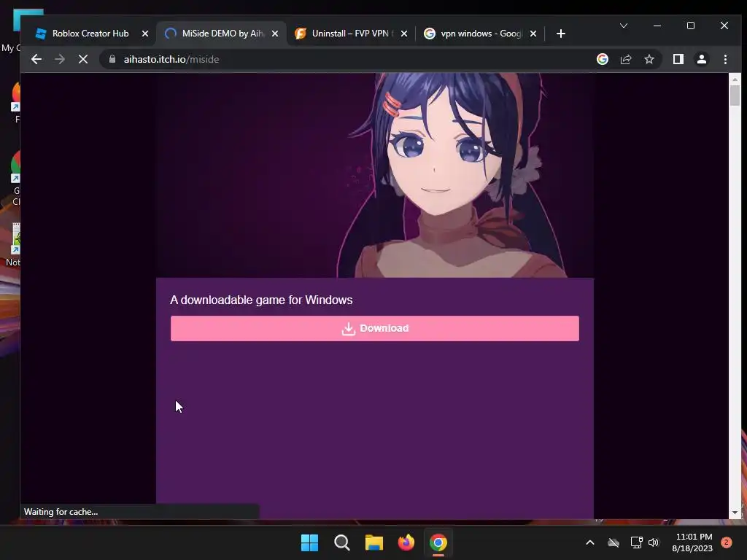Screen dimensions: 747x560
Task: Click the pink Download button
Action: pos(375,328)
